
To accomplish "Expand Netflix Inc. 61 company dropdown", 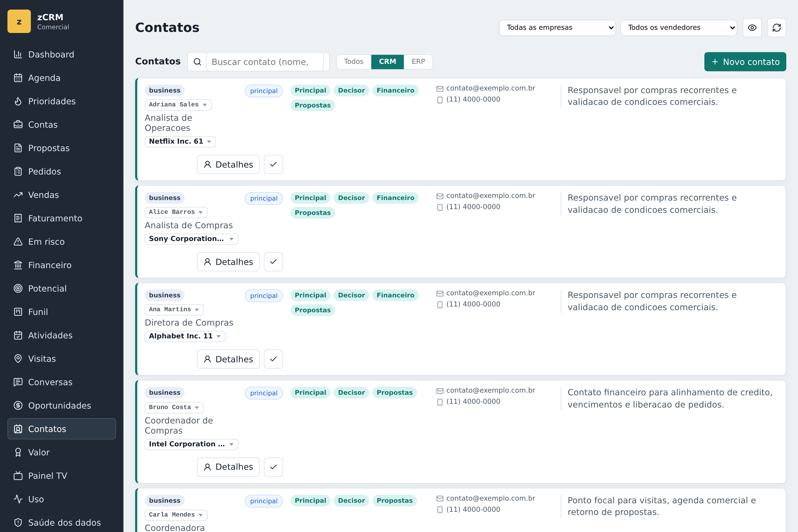I will pos(180,142).
